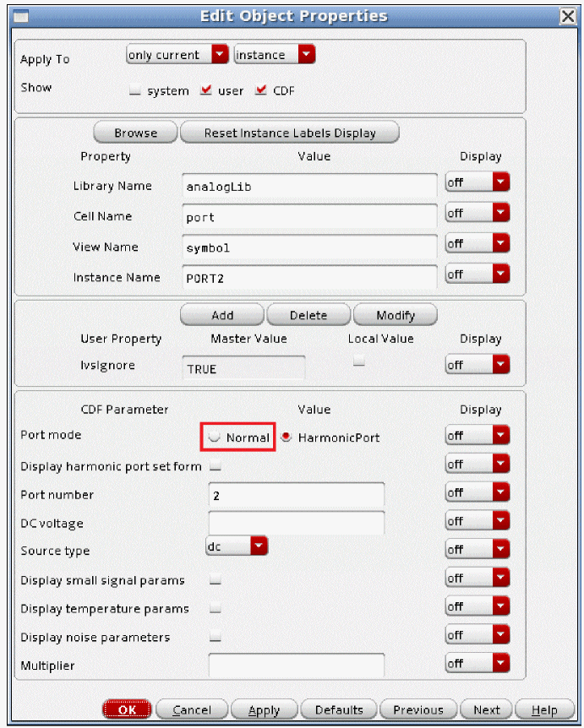Image resolution: width=584 pixels, height=728 pixels.
Task: Click the DC voltage input field
Action: [x=297, y=523]
